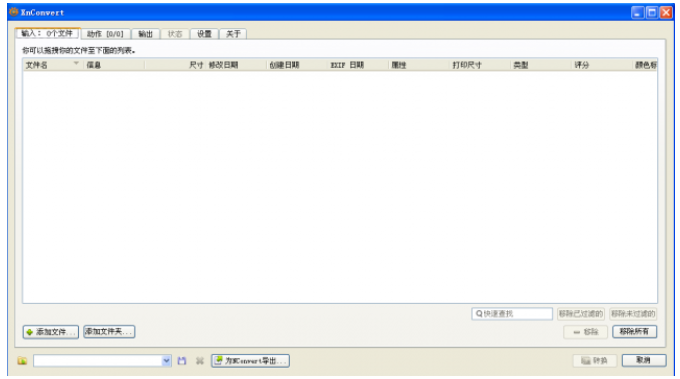Click the 移除 button
The height and width of the screenshot is (379, 680).
[585, 332]
